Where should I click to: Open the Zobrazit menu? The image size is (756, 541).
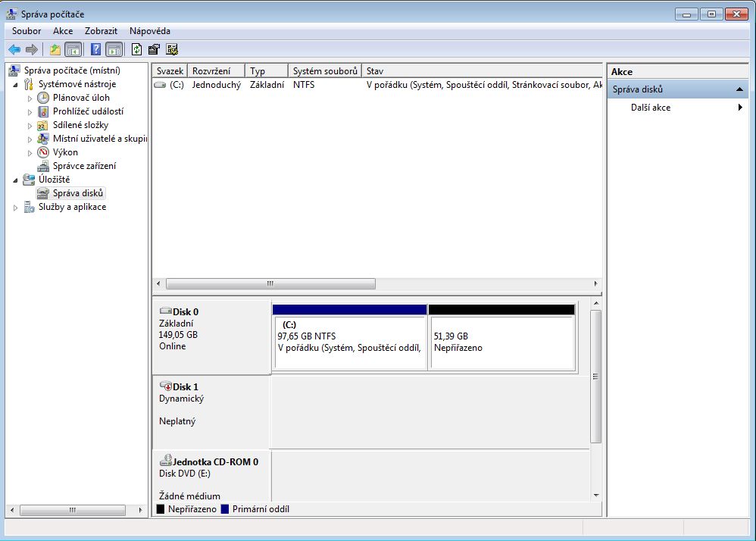[x=101, y=31]
